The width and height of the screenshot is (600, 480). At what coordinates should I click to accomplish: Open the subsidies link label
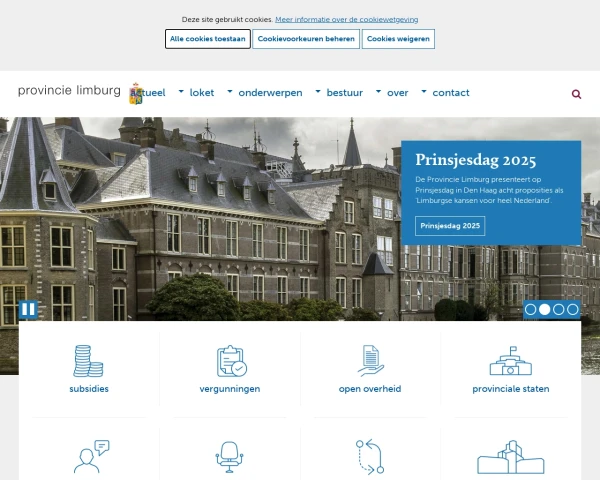tap(89, 389)
